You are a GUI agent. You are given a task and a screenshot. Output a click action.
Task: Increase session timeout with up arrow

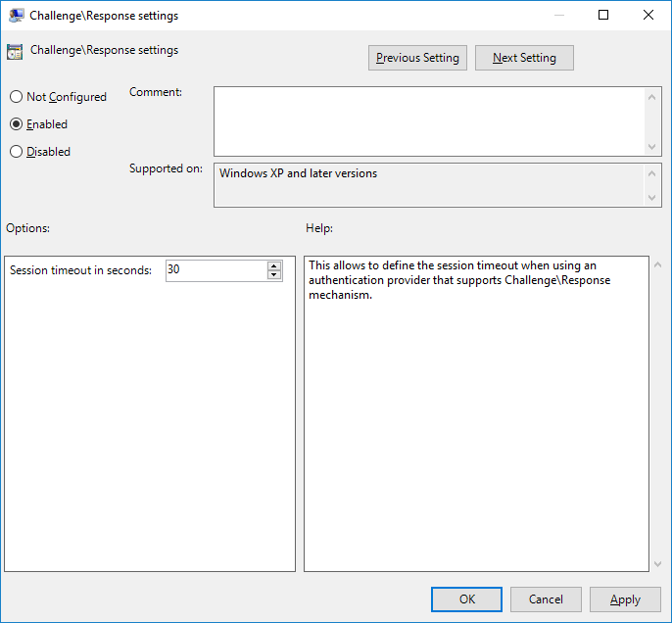tap(274, 265)
